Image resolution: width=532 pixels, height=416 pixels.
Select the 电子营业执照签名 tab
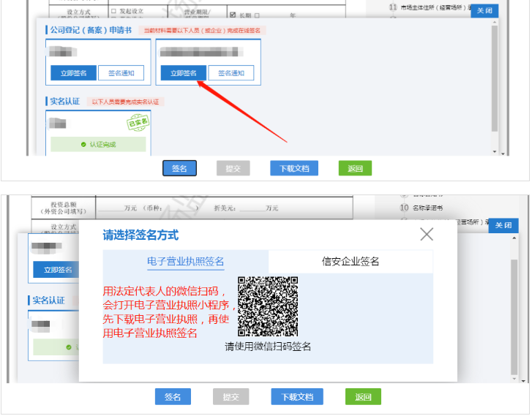(186, 261)
